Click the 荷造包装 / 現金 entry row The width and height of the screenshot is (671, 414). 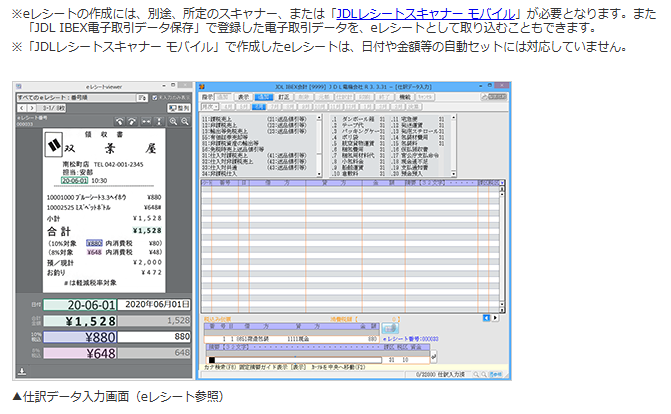point(291,339)
